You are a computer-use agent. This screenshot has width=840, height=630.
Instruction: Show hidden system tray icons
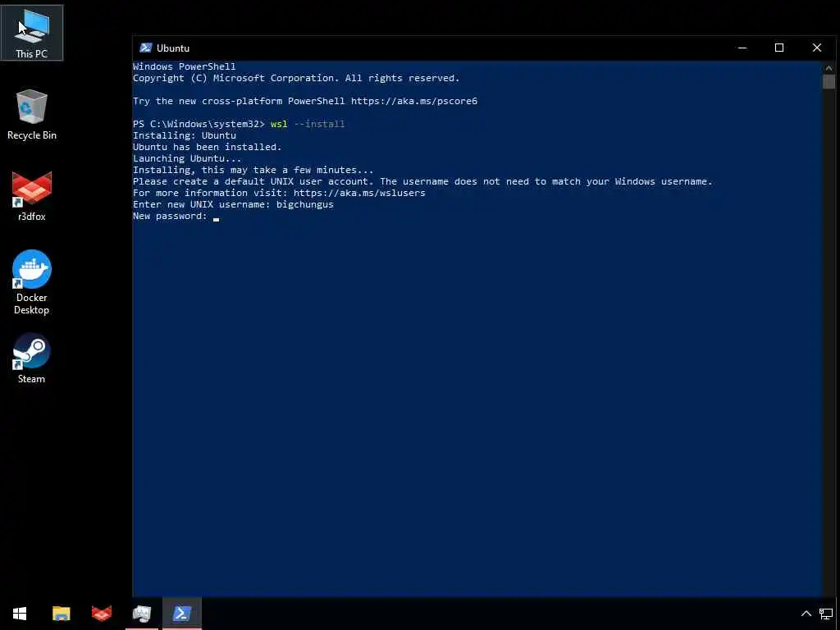[806, 614]
